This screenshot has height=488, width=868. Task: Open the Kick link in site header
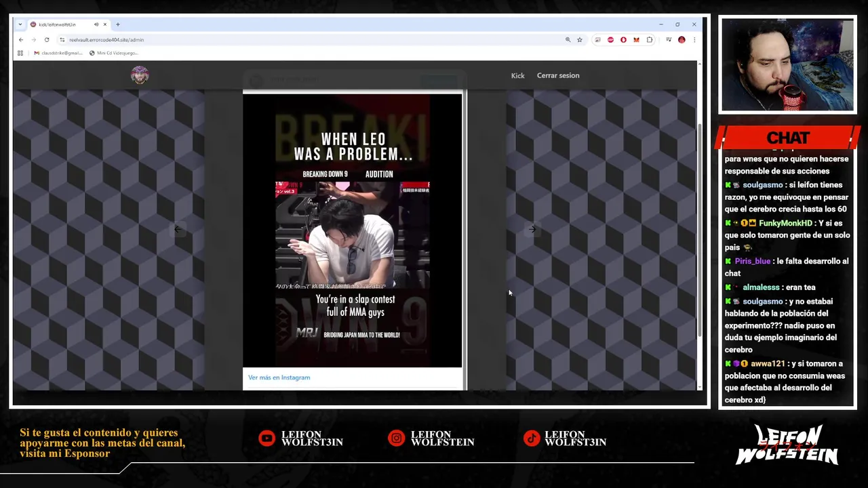[517, 76]
